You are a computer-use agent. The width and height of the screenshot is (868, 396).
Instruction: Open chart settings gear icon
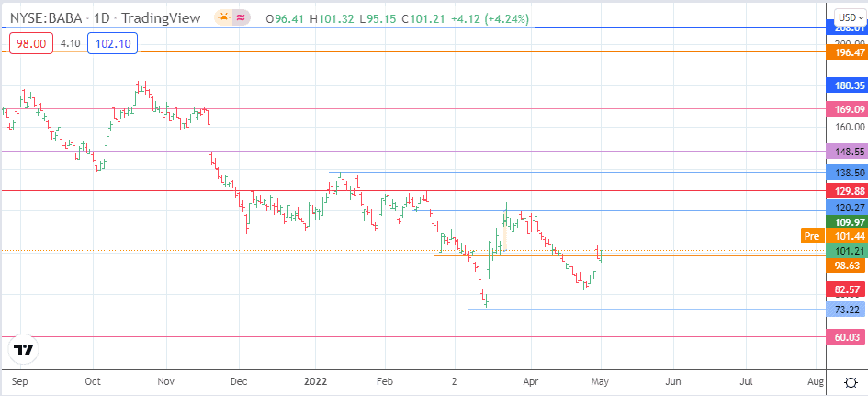pyautogui.click(x=851, y=382)
